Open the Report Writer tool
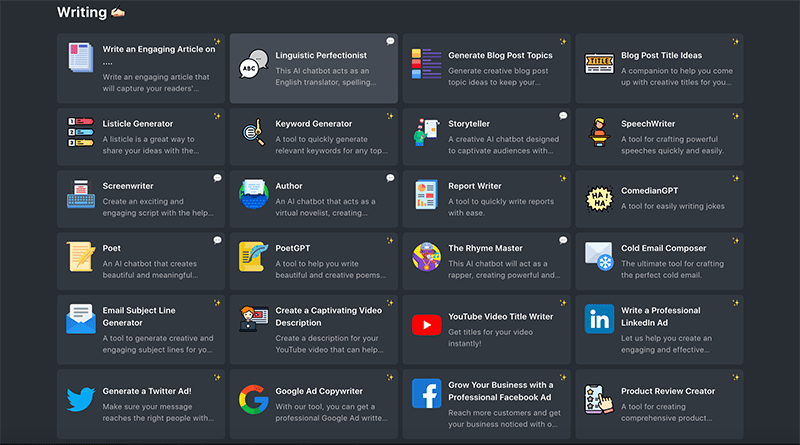 486,199
